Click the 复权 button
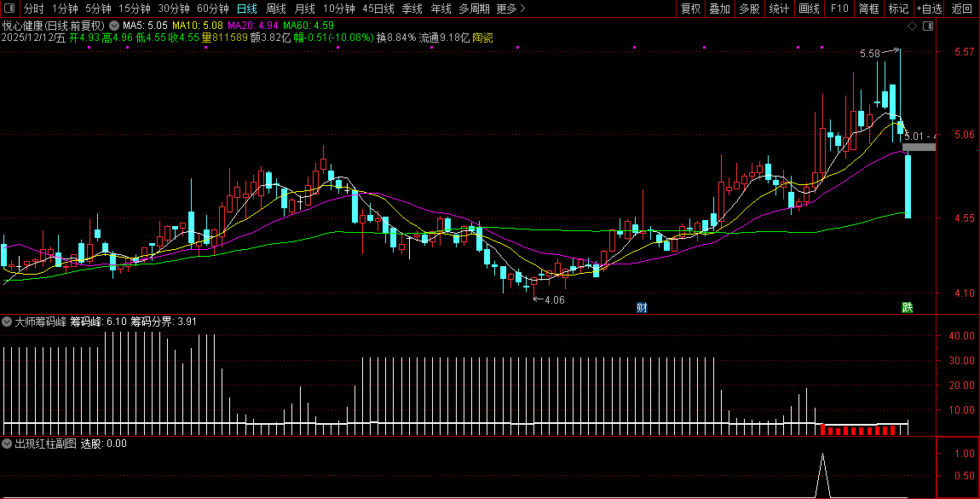 click(690, 9)
